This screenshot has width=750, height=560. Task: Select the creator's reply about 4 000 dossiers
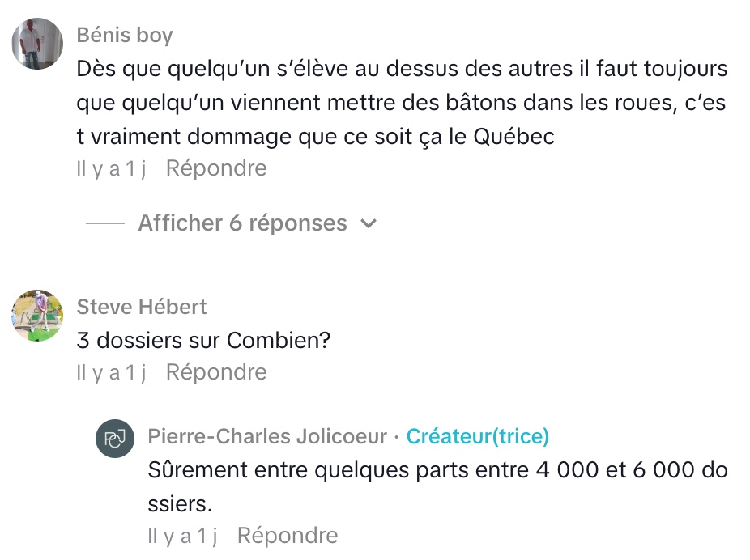coord(437,487)
